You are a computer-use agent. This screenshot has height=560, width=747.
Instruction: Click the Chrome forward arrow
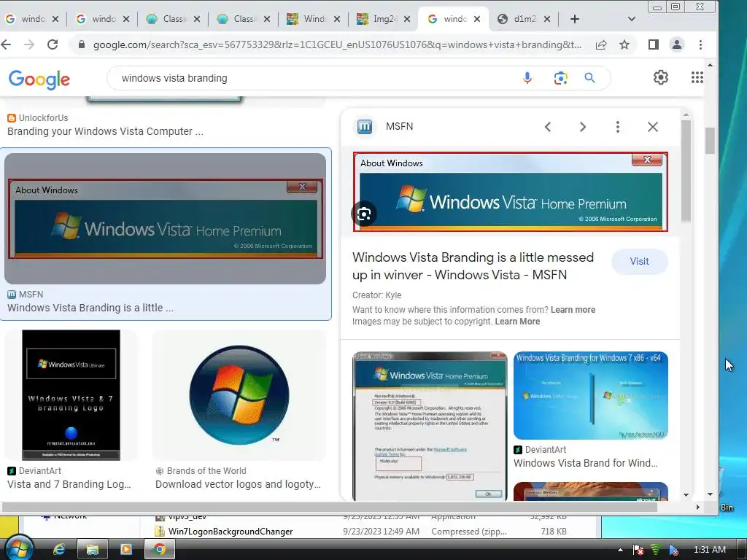point(29,44)
